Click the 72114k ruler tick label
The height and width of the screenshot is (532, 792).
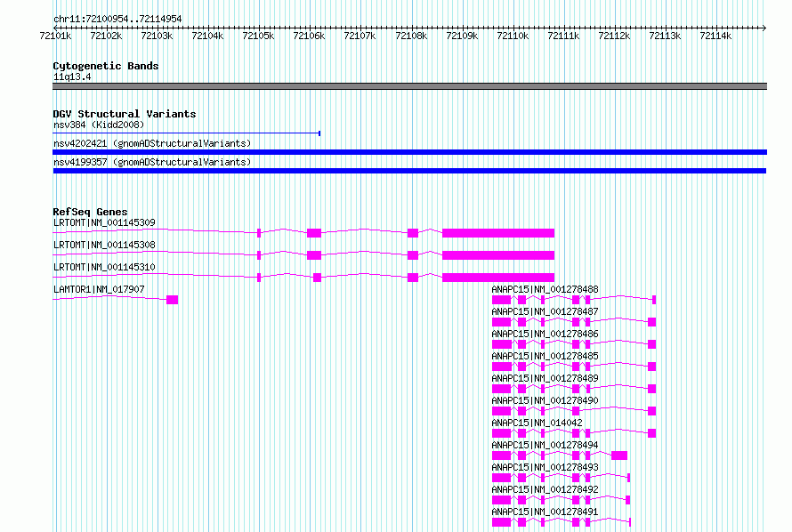(x=715, y=36)
